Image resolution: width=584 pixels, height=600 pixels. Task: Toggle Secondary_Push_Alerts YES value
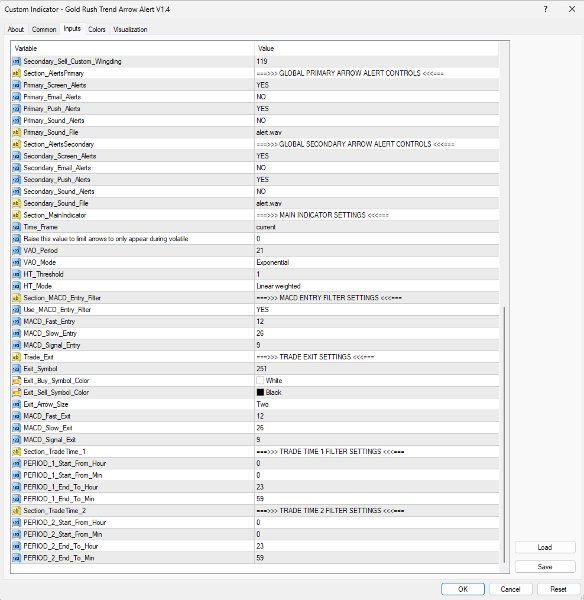(377, 179)
